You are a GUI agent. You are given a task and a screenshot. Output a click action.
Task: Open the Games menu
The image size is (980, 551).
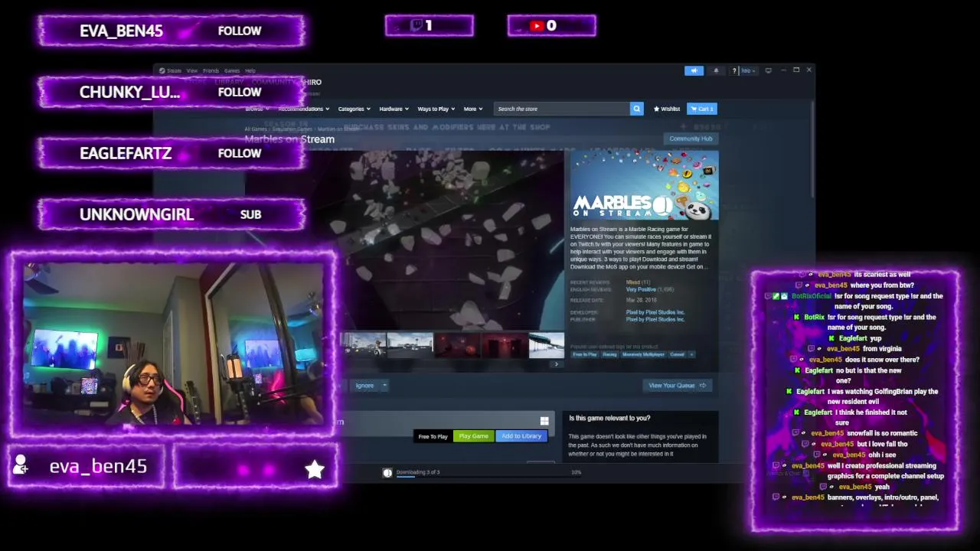(232, 70)
